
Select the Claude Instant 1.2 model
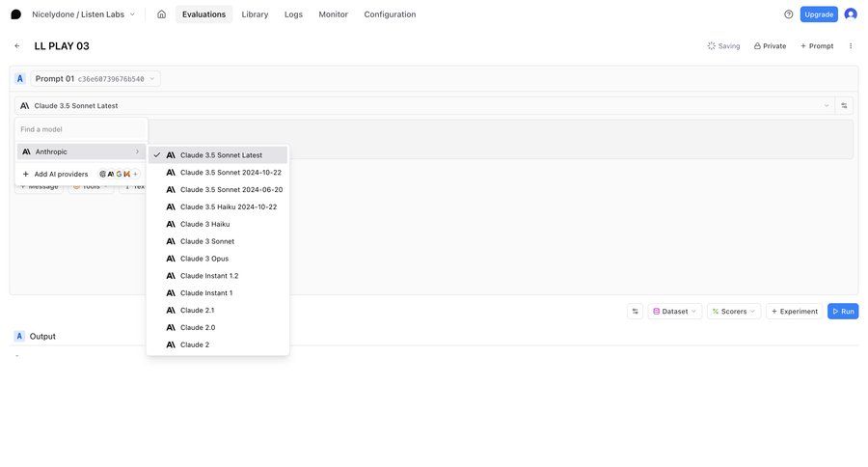click(218, 275)
